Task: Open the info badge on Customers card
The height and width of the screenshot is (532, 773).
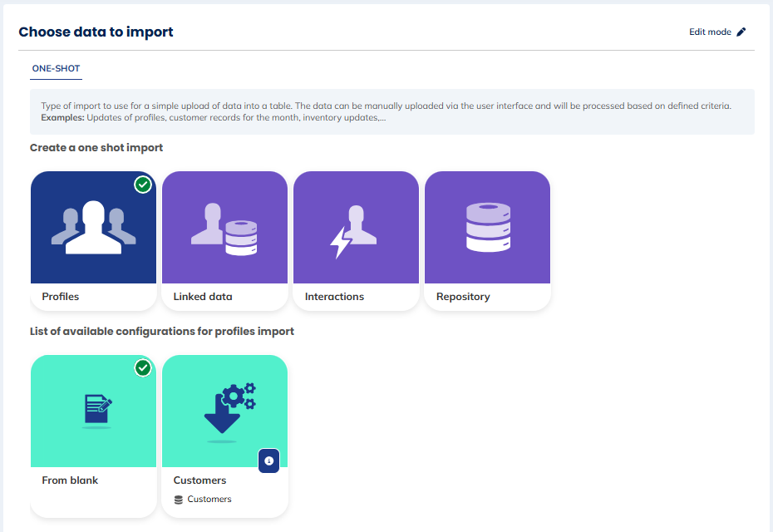Action: coord(268,461)
